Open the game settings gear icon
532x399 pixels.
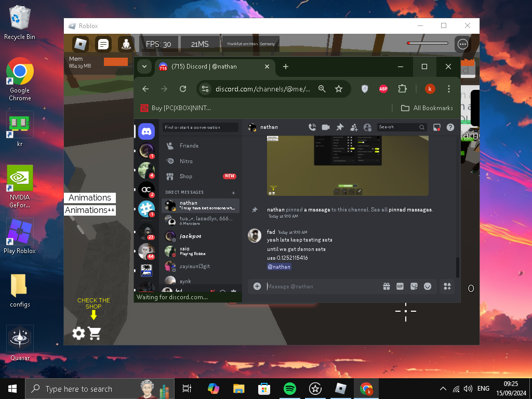[79, 333]
